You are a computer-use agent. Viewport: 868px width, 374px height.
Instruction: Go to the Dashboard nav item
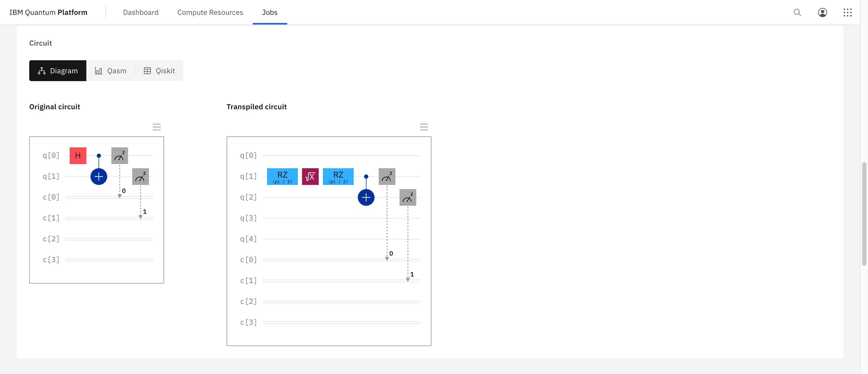141,13
